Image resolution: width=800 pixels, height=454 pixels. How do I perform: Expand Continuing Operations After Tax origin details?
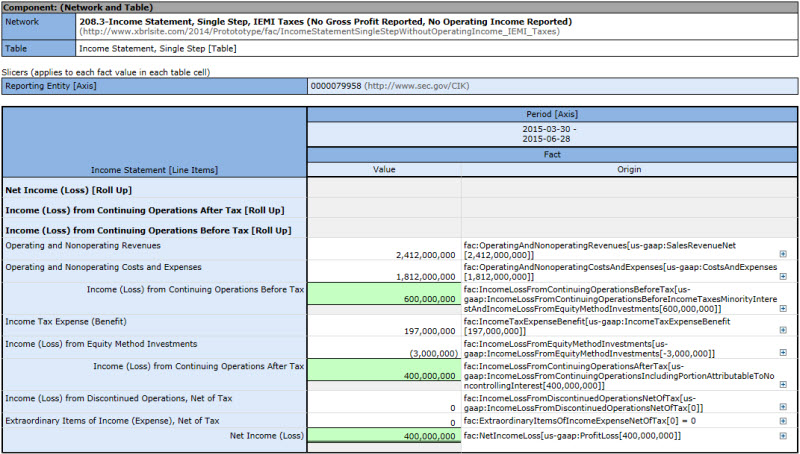click(783, 385)
